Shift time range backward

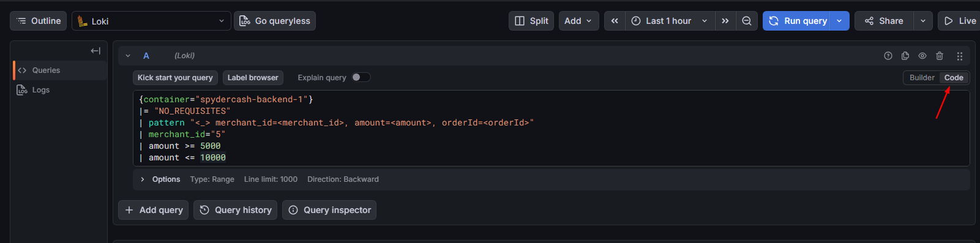pyautogui.click(x=615, y=21)
